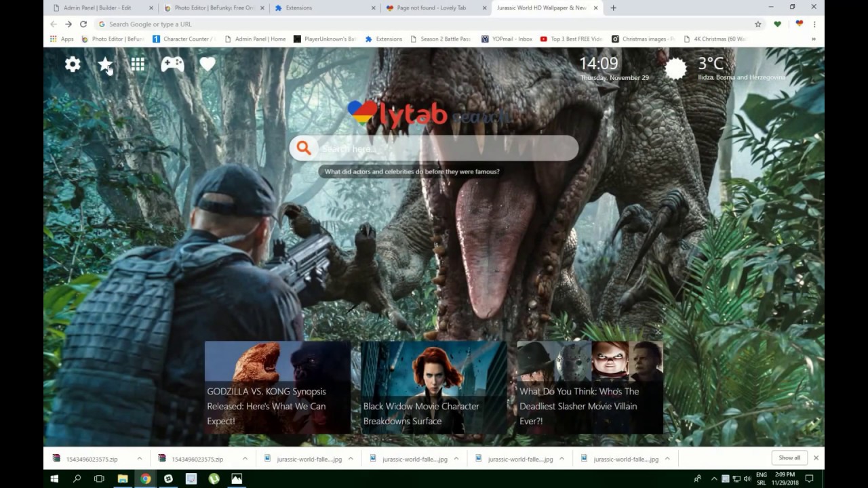Click the Lovely Tab colorful heart extension icon
The height and width of the screenshot is (488, 868).
tap(799, 24)
